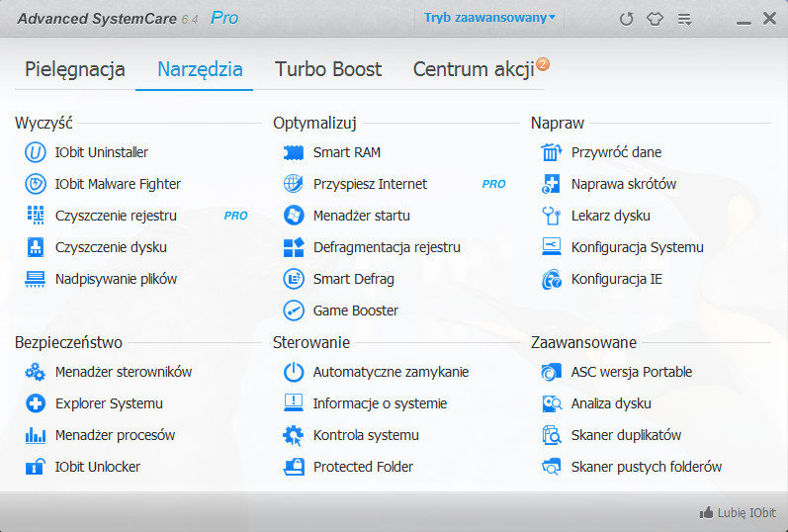Click Defragmentacja rejestru blocks icon
788x532 pixels.
(x=294, y=247)
